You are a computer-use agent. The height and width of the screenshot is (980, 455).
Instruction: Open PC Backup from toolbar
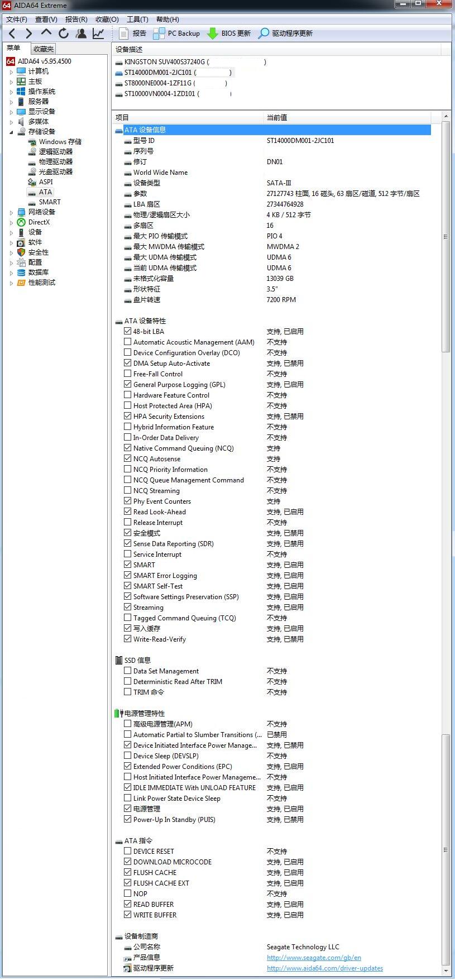[176, 34]
